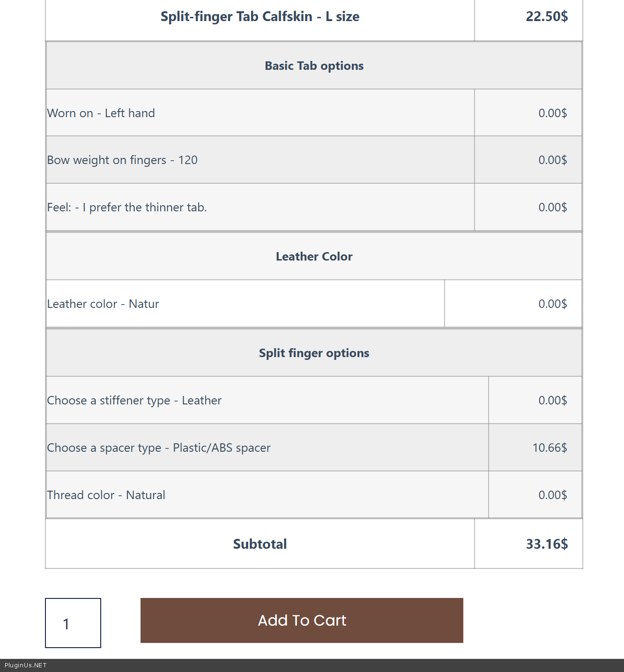The image size is (624, 672).
Task: Click the Basic Tab options header
Action: pos(314,66)
